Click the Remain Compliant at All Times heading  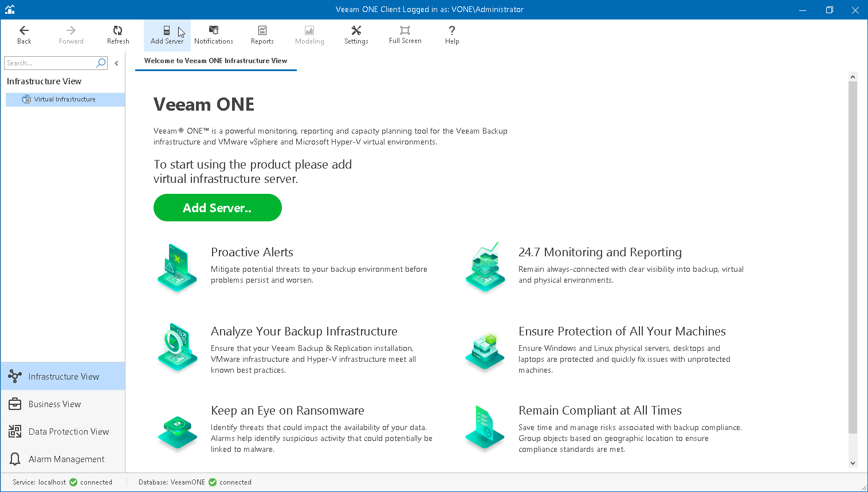(x=600, y=411)
